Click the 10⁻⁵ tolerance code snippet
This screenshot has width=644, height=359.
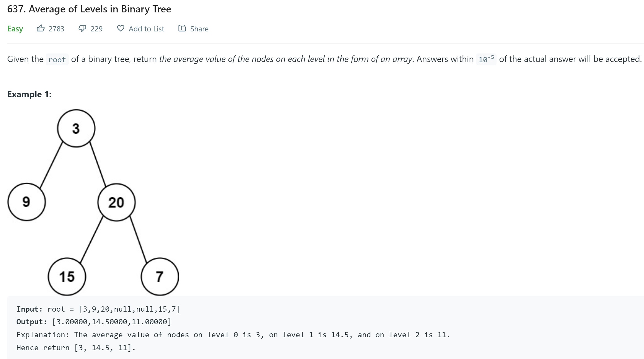tap(486, 59)
